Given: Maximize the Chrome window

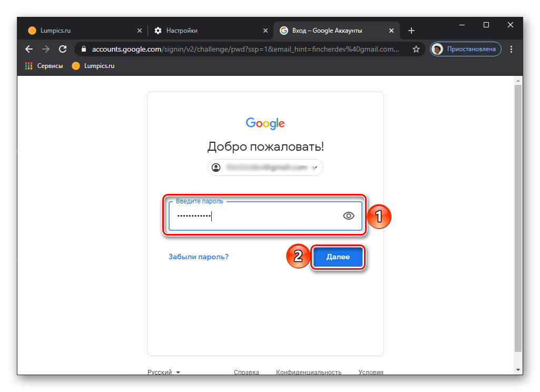Looking at the screenshot, I should point(486,25).
